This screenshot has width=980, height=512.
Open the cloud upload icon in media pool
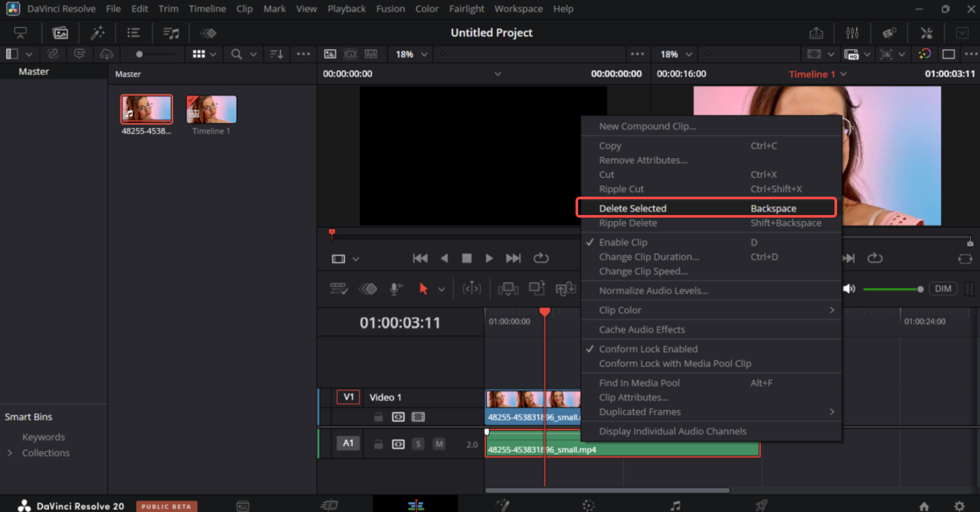[x=106, y=54]
